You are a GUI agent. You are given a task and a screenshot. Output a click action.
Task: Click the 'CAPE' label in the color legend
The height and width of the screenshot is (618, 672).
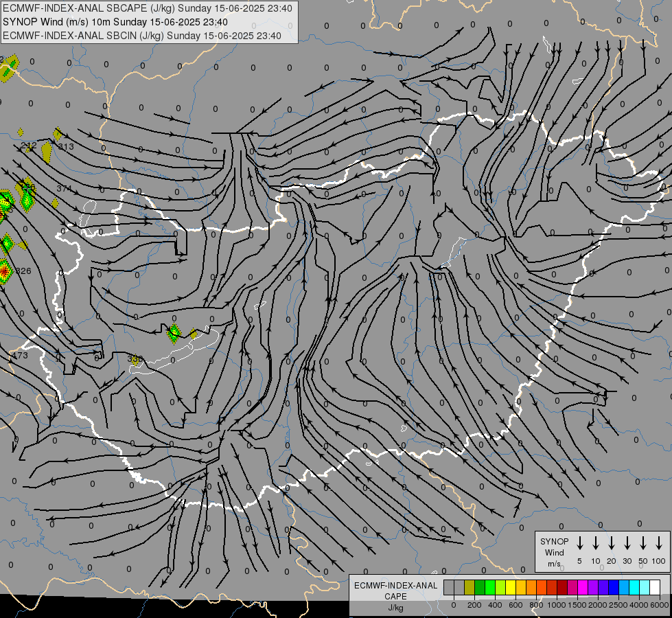(x=395, y=597)
